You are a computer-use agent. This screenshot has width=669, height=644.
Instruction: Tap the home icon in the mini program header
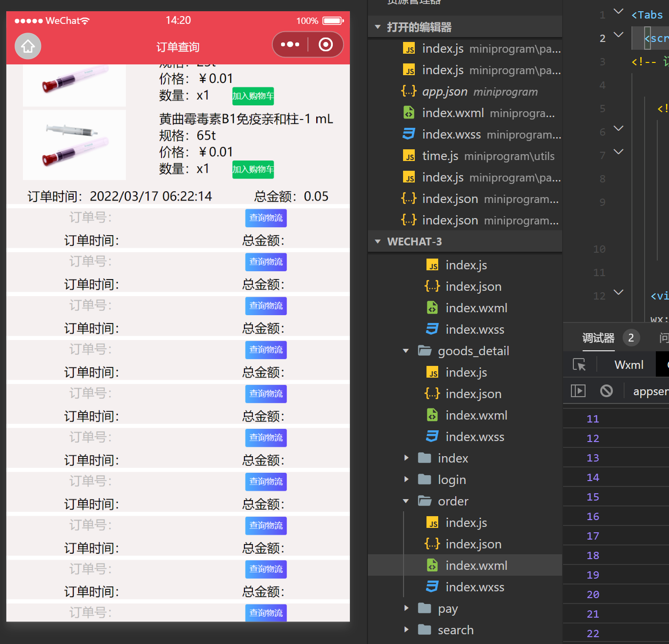[x=28, y=46]
